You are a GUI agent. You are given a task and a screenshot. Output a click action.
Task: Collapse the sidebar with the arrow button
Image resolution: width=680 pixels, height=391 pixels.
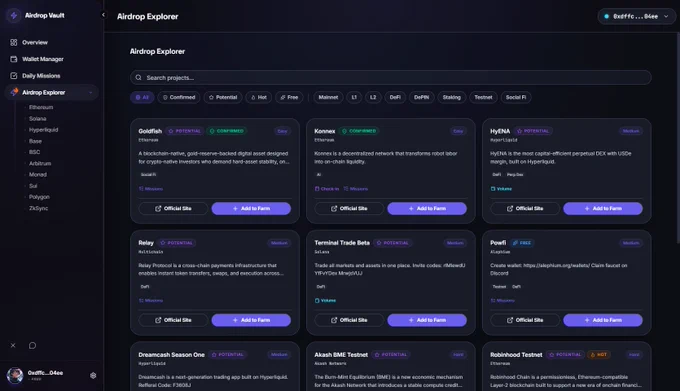[x=103, y=15]
